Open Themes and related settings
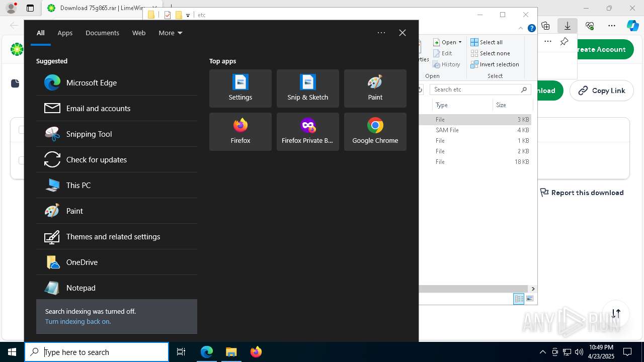This screenshot has width=644, height=362. [x=117, y=236]
